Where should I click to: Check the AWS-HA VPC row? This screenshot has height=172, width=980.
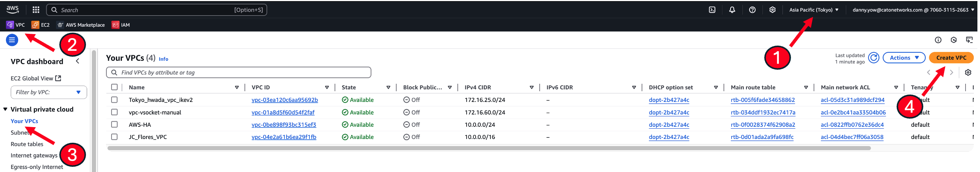(114, 125)
